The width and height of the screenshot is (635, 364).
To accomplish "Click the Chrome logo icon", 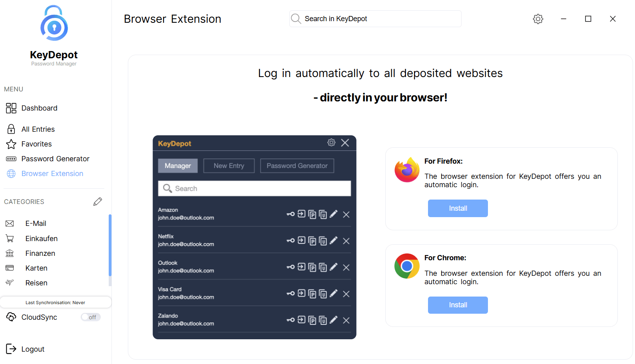I will (x=407, y=266).
